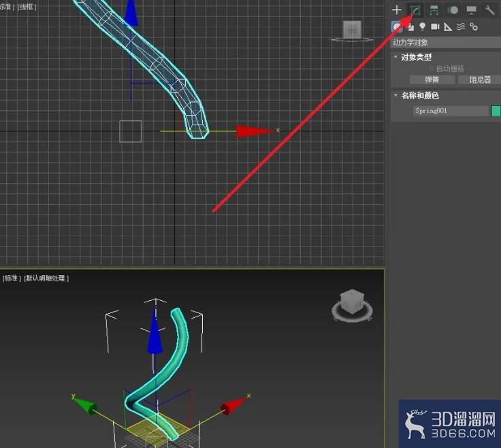Grab blue Z-axis arrow in front viewport
The image size is (501, 448).
pyautogui.click(x=131, y=13)
